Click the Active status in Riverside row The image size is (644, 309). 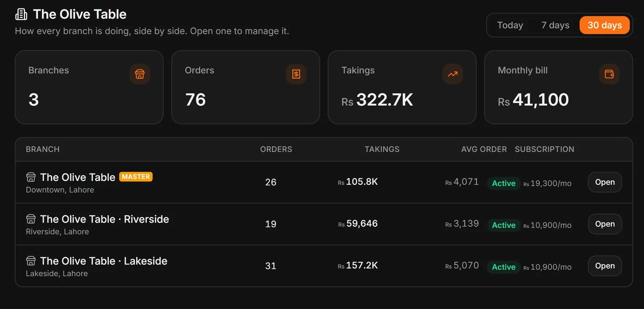click(504, 225)
